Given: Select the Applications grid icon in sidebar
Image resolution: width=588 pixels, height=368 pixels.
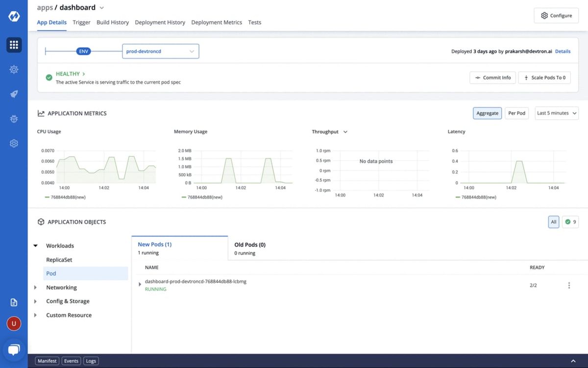Looking at the screenshot, I should 14,45.
